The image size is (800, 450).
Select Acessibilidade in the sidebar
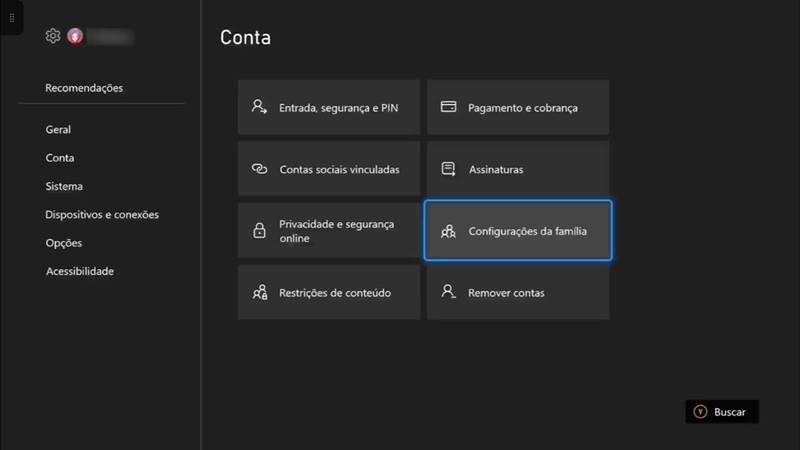click(x=80, y=271)
